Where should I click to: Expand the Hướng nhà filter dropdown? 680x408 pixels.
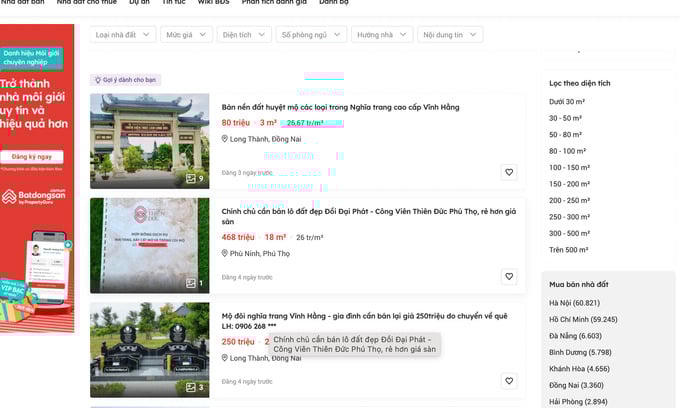tap(382, 35)
